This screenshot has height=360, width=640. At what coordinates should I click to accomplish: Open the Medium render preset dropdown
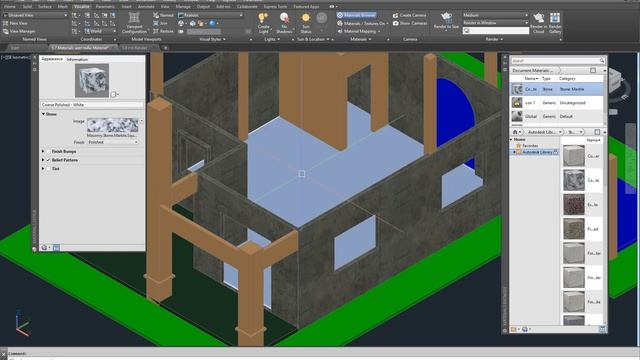point(495,15)
